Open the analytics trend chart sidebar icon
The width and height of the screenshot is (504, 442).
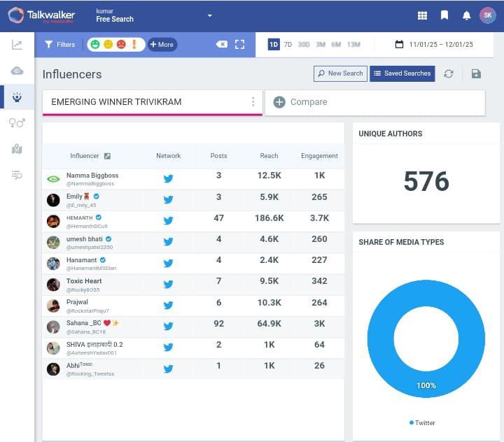(x=17, y=45)
